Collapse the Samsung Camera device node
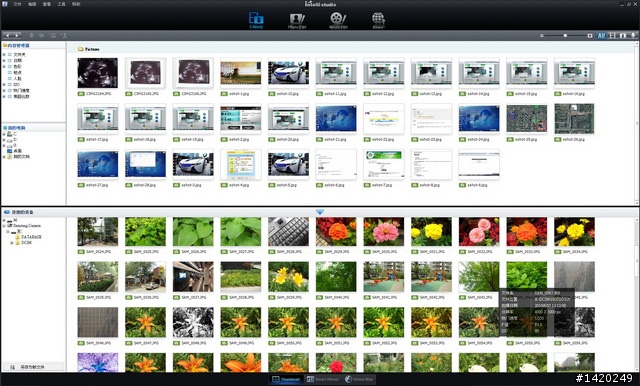 pyautogui.click(x=4, y=225)
